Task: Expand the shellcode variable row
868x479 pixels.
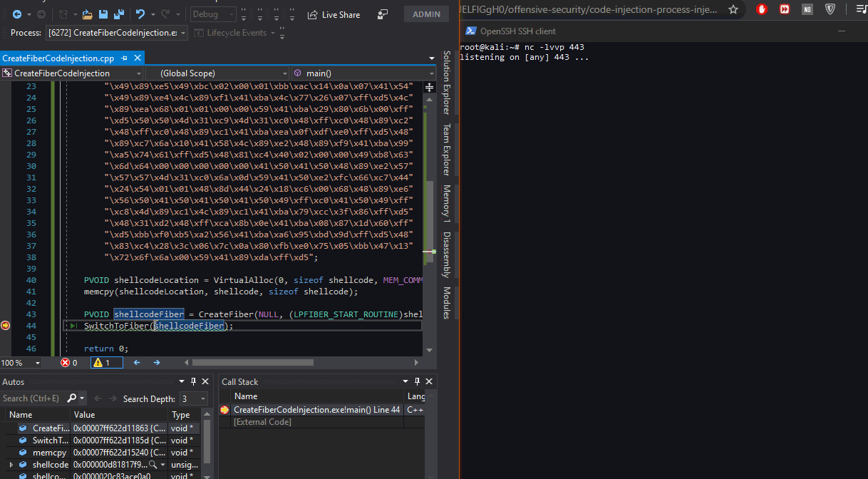Action: coord(11,465)
